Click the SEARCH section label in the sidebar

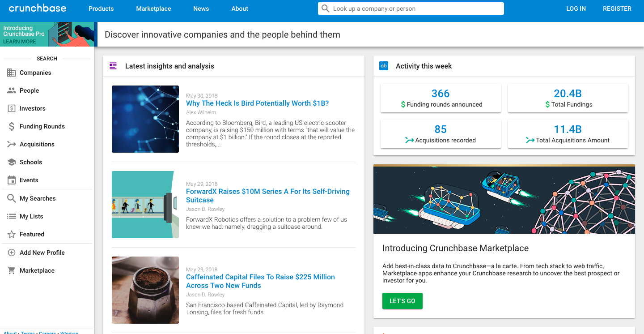[x=47, y=59]
